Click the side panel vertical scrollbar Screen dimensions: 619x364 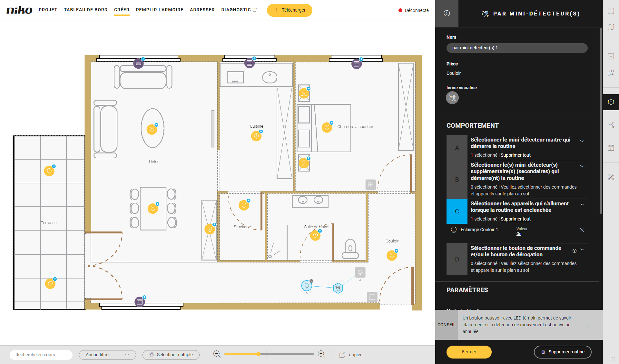pyautogui.click(x=601, y=121)
